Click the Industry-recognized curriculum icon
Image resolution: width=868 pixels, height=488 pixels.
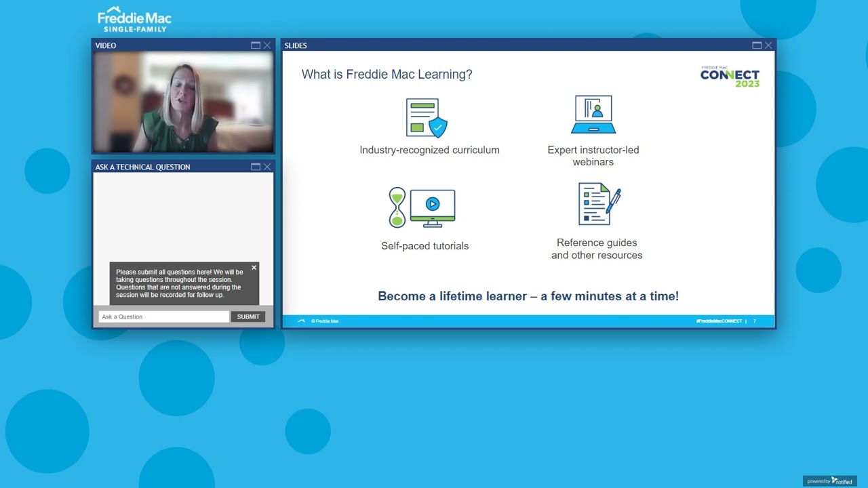click(427, 118)
